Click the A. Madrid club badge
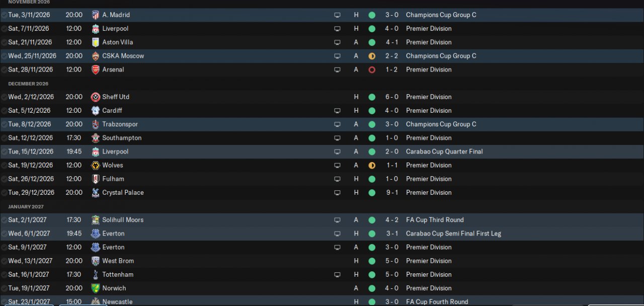 (95, 15)
